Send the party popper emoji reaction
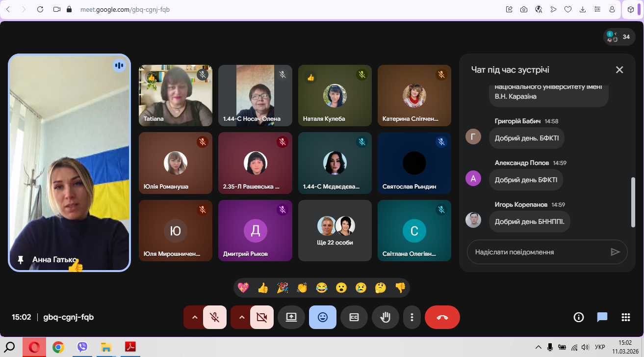644x357 pixels. click(283, 288)
